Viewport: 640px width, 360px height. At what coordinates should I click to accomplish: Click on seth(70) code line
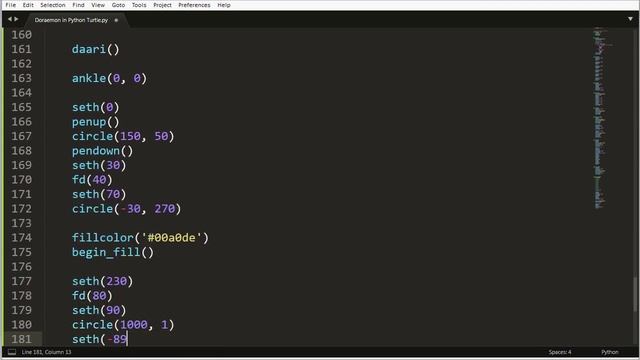pos(99,194)
